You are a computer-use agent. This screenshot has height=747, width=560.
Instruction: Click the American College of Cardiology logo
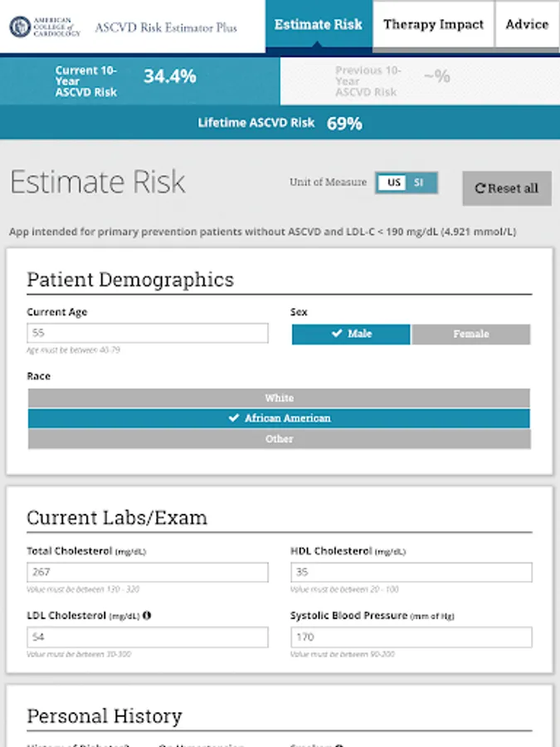tap(46, 27)
